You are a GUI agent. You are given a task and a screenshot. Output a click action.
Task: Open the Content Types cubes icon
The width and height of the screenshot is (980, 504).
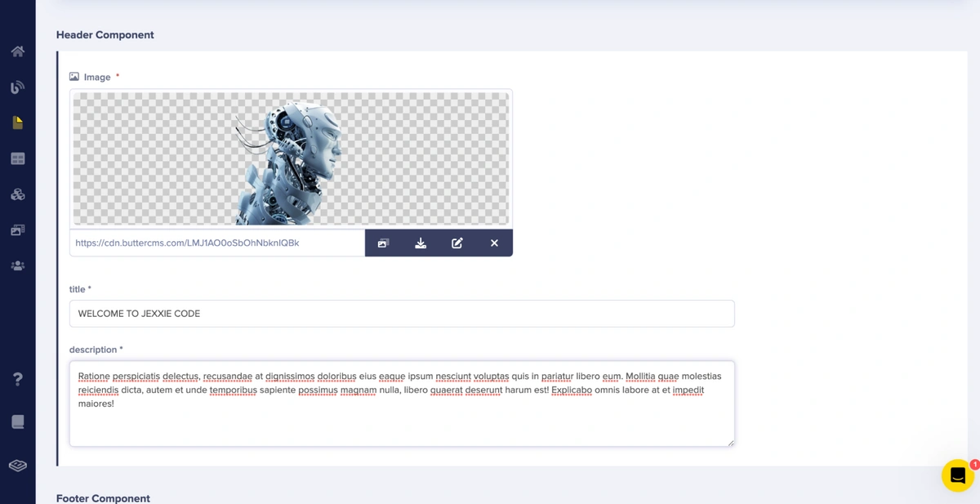[x=17, y=194]
